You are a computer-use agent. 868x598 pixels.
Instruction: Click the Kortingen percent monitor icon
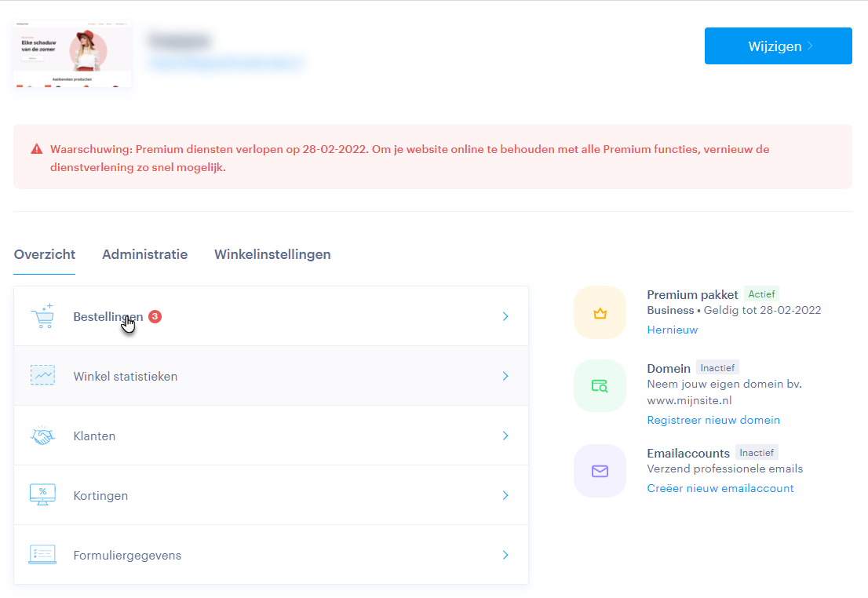pos(42,495)
